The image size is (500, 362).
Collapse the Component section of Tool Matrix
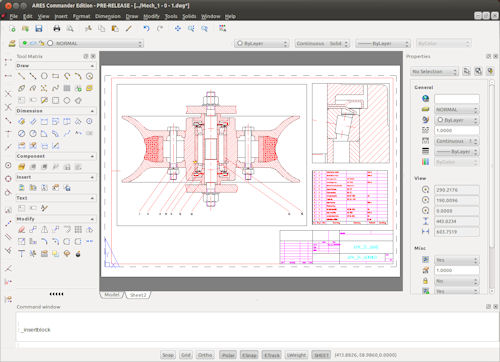[x=92, y=156]
